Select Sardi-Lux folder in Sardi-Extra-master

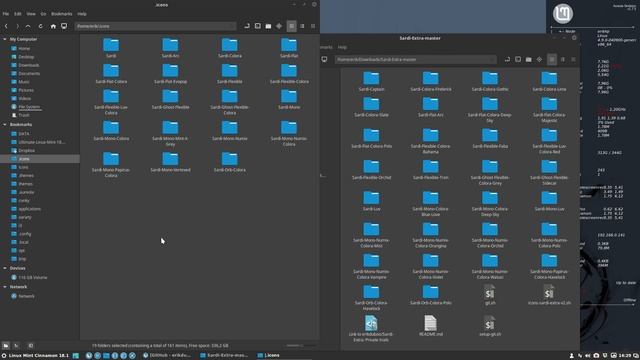click(x=371, y=201)
